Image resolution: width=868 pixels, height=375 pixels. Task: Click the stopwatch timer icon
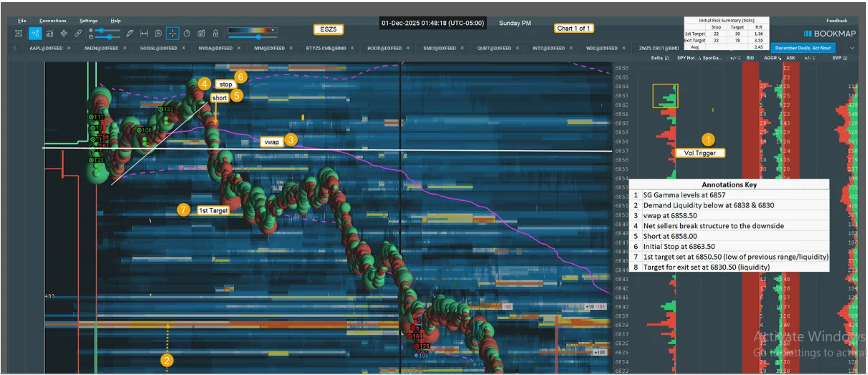point(187,33)
